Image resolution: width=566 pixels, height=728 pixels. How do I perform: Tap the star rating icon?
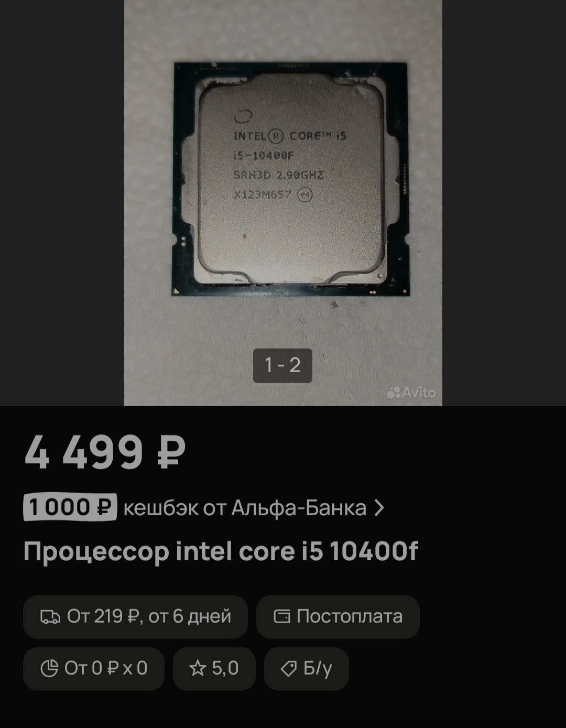pos(198,668)
